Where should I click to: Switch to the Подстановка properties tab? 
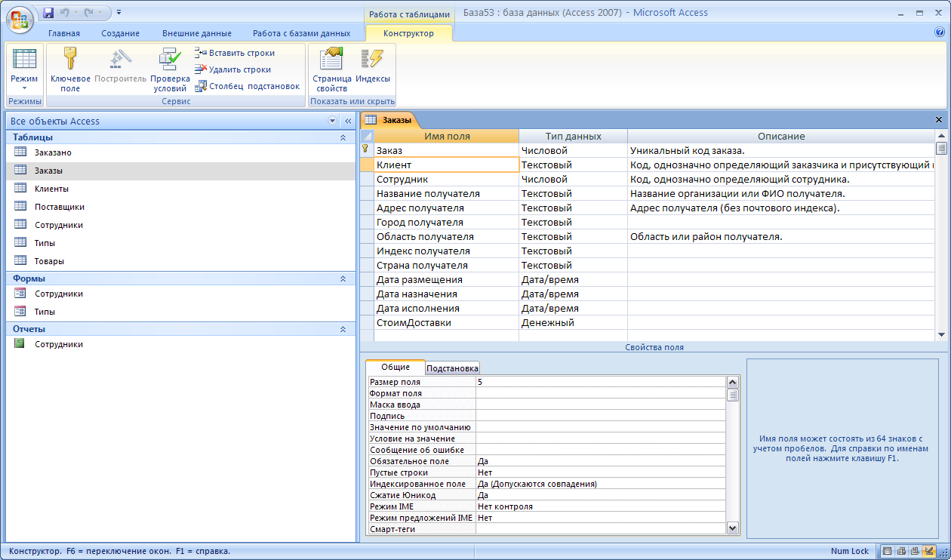tap(452, 368)
